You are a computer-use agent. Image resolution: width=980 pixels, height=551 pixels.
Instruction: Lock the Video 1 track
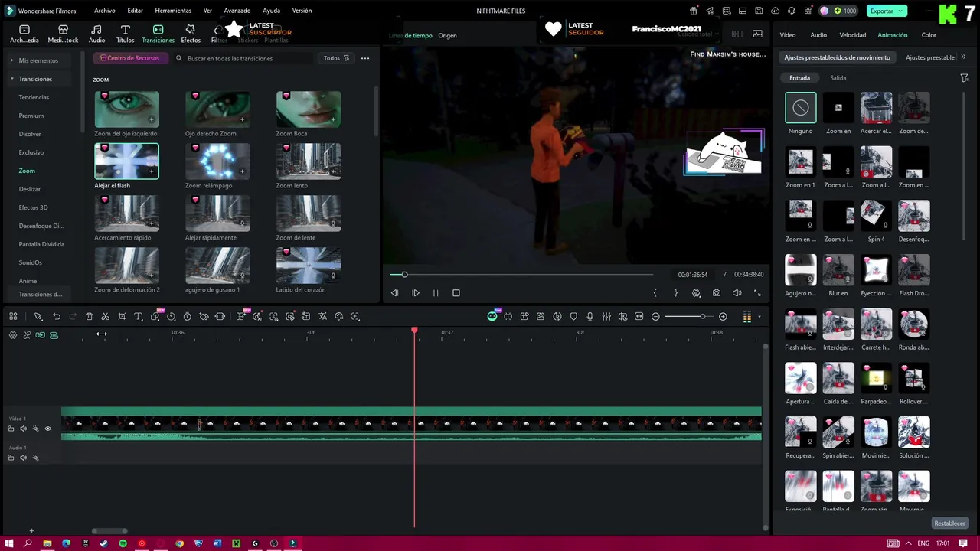click(x=11, y=429)
